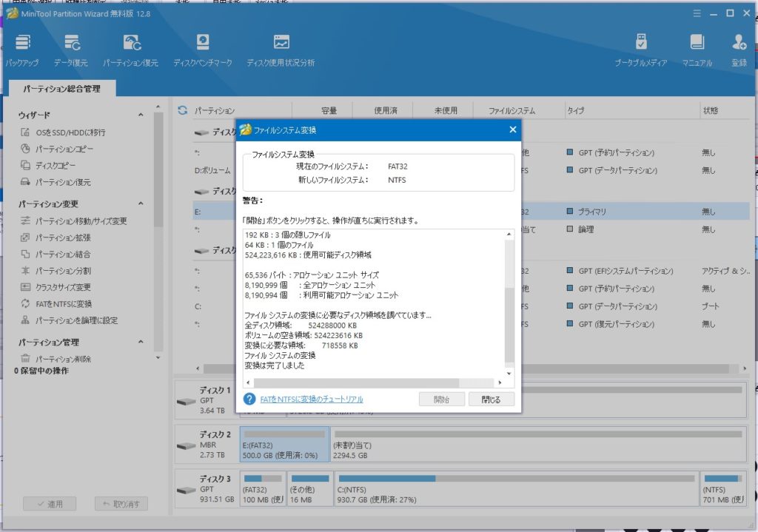This screenshot has height=532, width=758.
Task: Collapse the パーティション管理 section
Action: (x=141, y=343)
